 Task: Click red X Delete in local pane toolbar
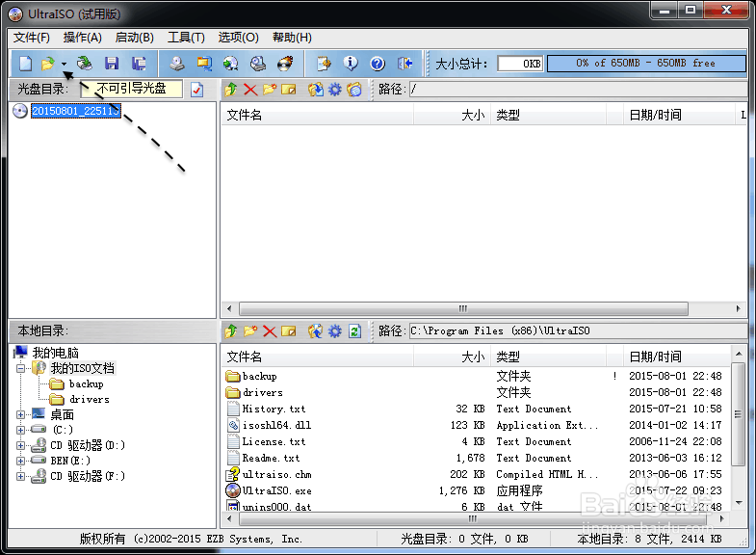pyautogui.click(x=270, y=330)
